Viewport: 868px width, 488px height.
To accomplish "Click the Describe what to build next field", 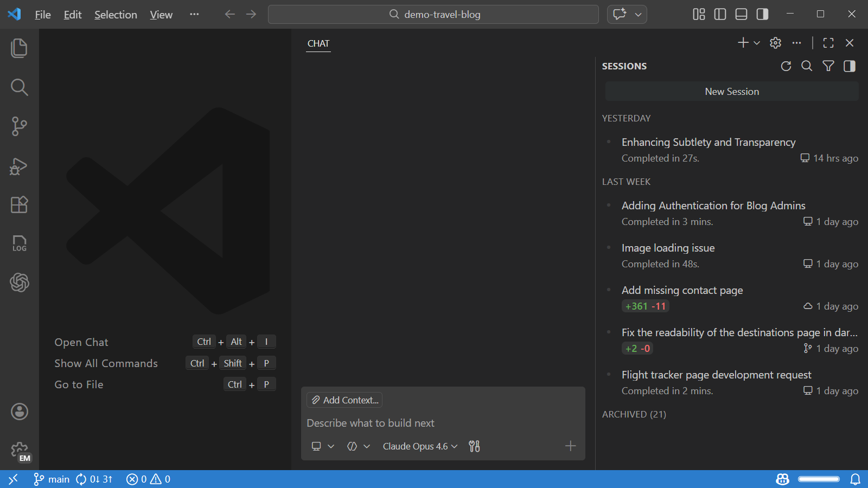I will (x=371, y=423).
